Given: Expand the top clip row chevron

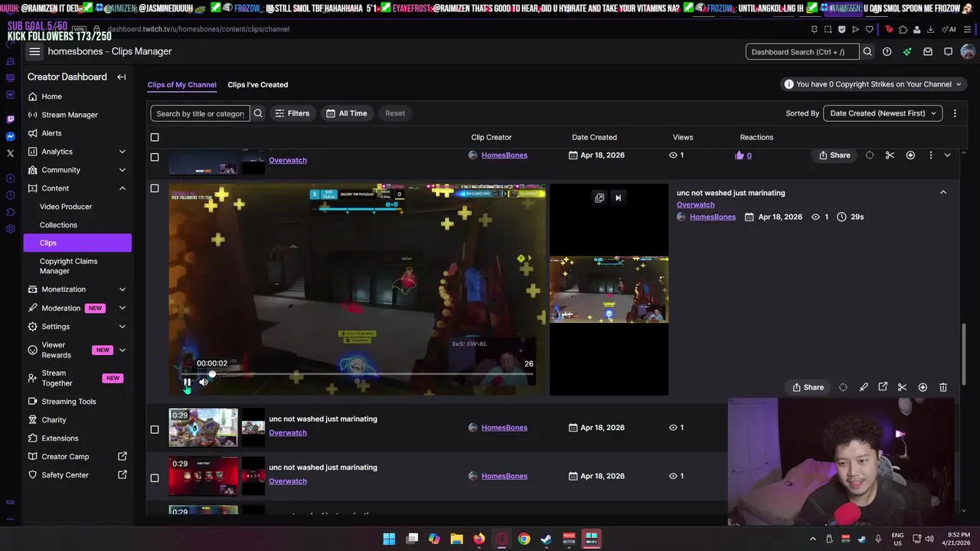Looking at the screenshot, I should click(x=947, y=155).
